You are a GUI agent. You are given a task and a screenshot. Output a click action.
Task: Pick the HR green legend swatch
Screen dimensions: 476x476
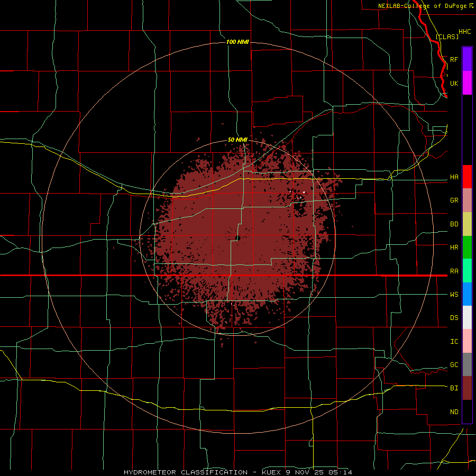coord(467,248)
